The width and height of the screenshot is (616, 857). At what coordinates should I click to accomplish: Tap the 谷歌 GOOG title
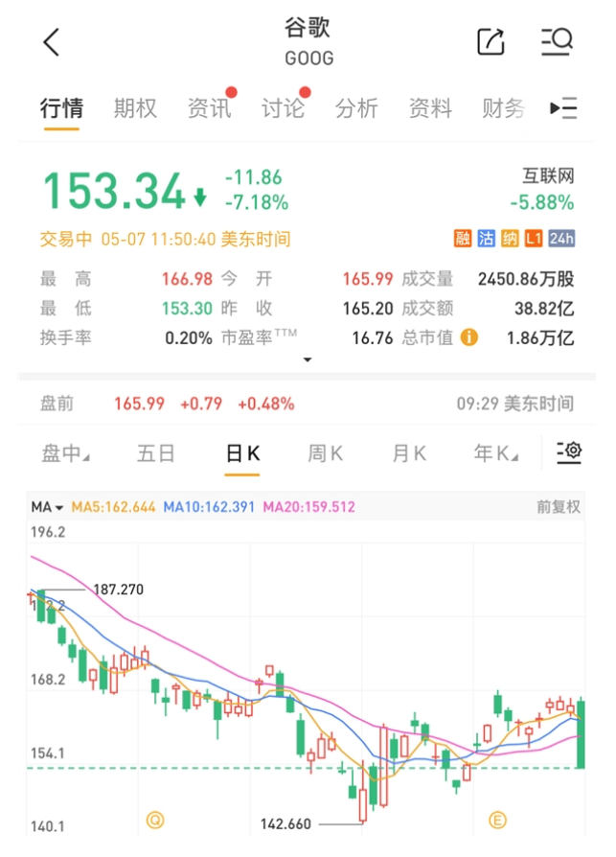[308, 42]
